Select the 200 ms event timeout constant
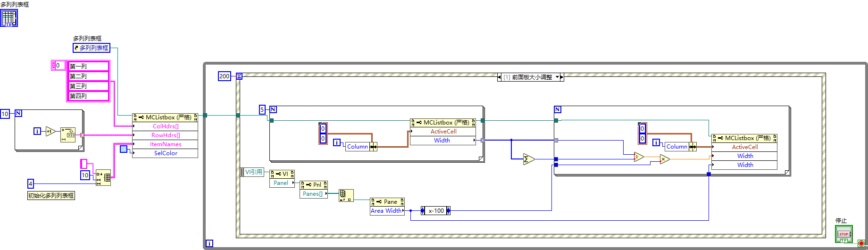868x250 pixels. pos(224,76)
